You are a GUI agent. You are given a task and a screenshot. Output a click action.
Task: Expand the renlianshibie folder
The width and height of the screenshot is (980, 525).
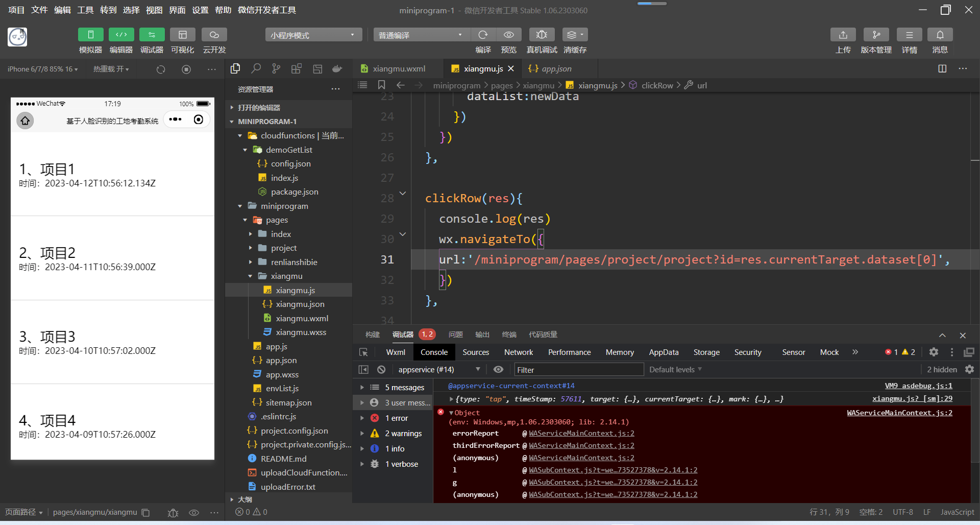[x=250, y=262]
